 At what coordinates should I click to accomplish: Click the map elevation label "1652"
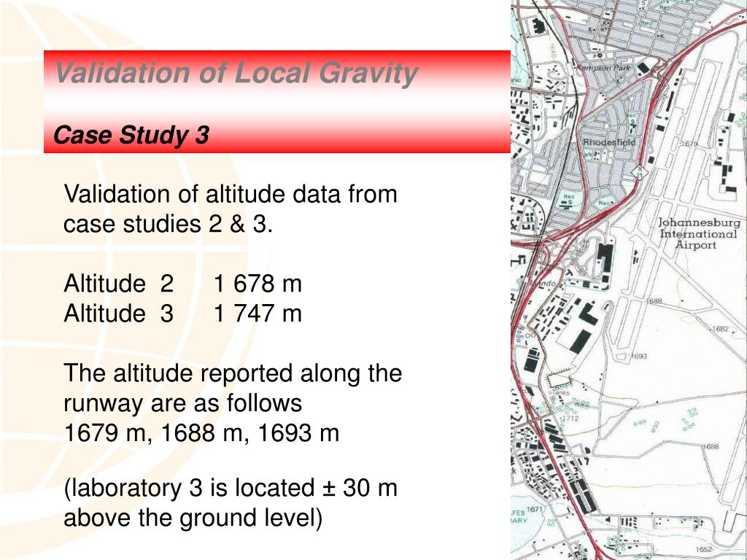tap(704, 550)
